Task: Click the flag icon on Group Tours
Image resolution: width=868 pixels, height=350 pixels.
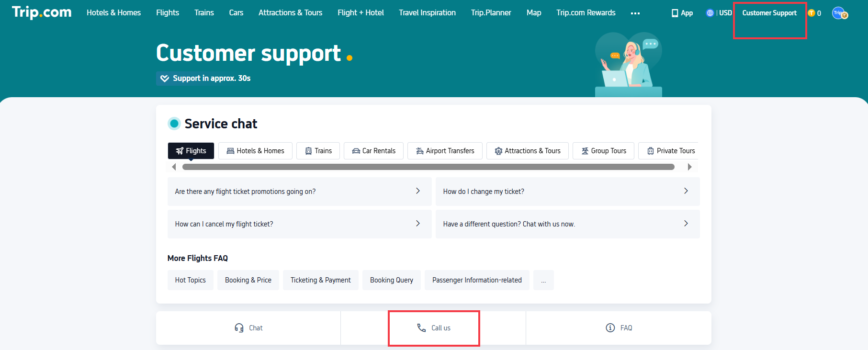Action: click(x=584, y=150)
